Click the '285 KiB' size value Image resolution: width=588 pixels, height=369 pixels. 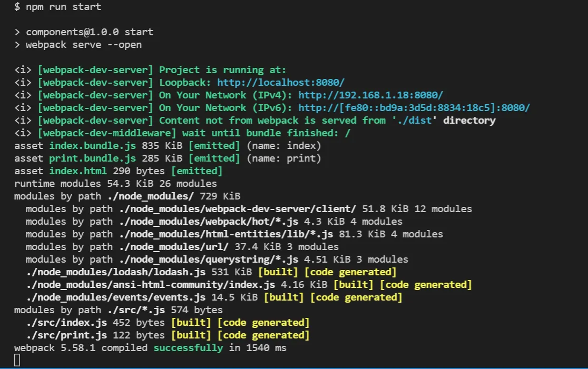(162, 158)
